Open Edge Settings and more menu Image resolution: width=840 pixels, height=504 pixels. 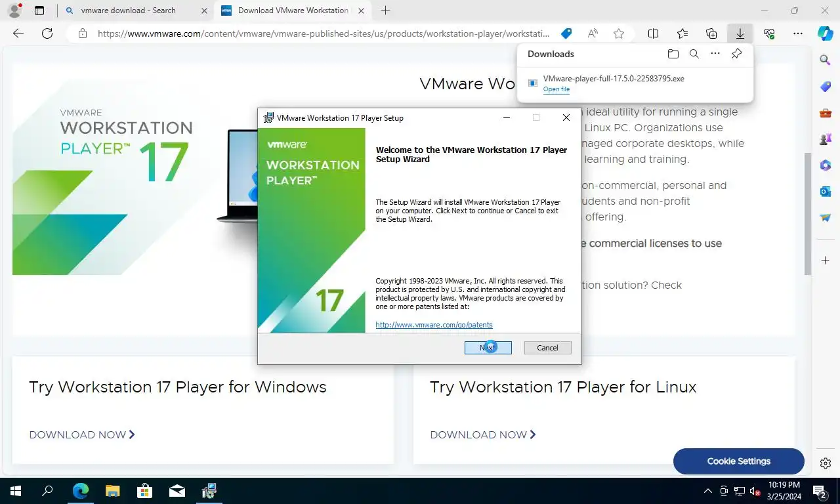798,33
